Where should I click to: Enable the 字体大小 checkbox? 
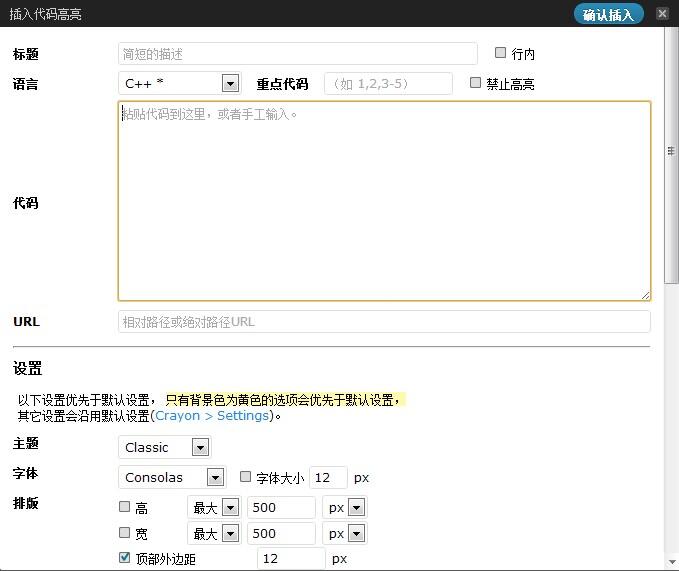246,477
